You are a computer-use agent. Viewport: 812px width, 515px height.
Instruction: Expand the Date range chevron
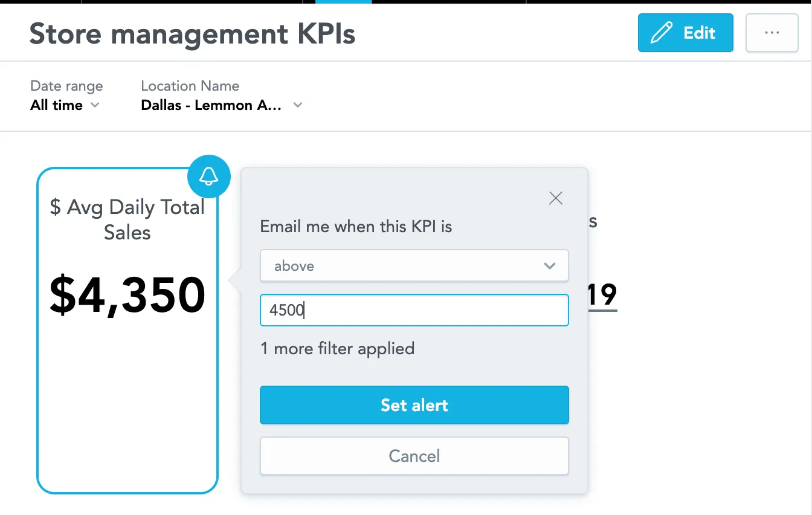click(95, 105)
